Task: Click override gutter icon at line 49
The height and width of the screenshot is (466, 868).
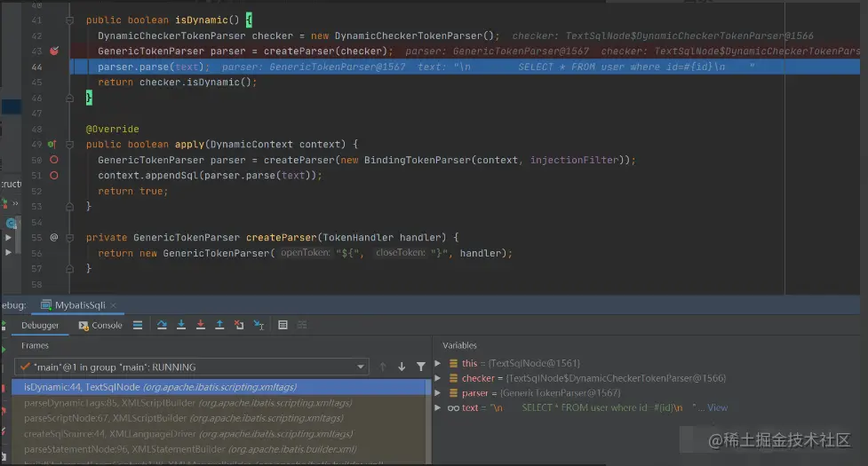Action: tap(52, 145)
